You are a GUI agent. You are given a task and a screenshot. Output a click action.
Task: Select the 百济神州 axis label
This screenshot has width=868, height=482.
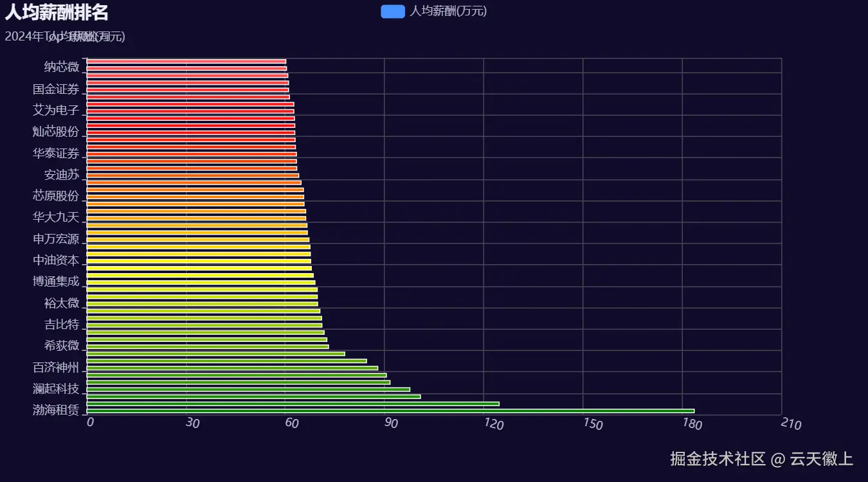pos(56,368)
